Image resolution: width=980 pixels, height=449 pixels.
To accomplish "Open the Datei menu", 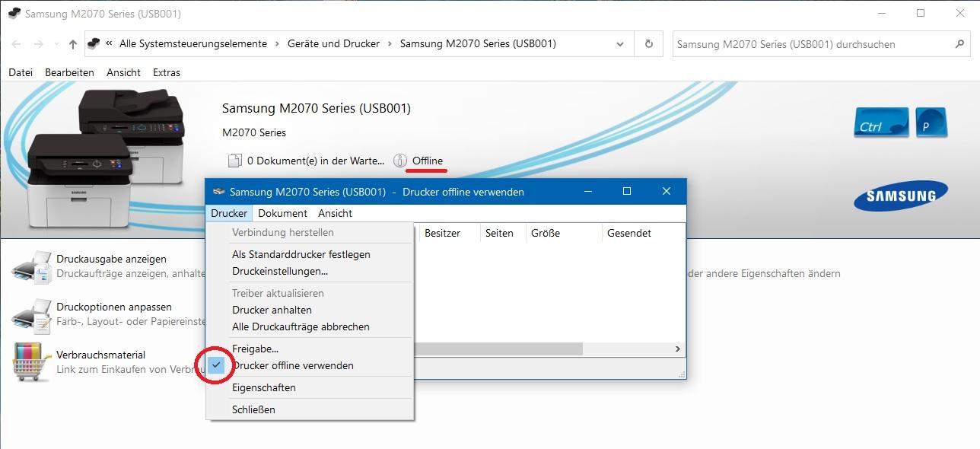I will tap(20, 72).
